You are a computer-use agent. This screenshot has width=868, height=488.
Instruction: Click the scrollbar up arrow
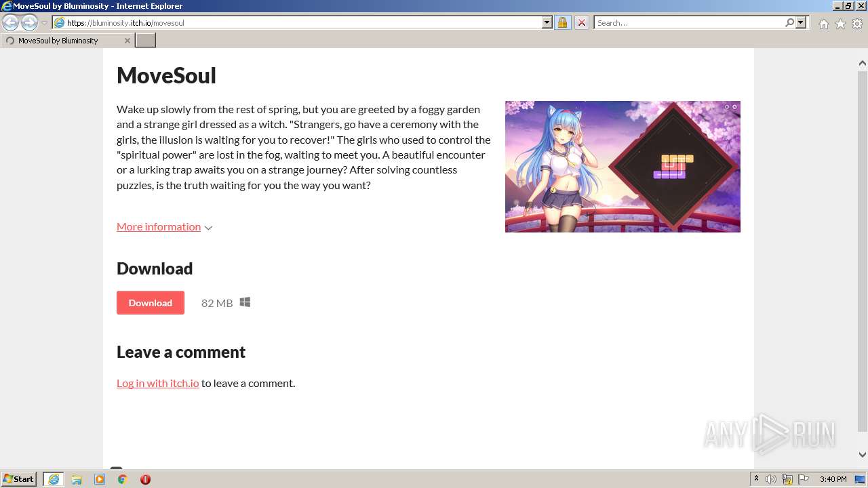[x=863, y=63]
